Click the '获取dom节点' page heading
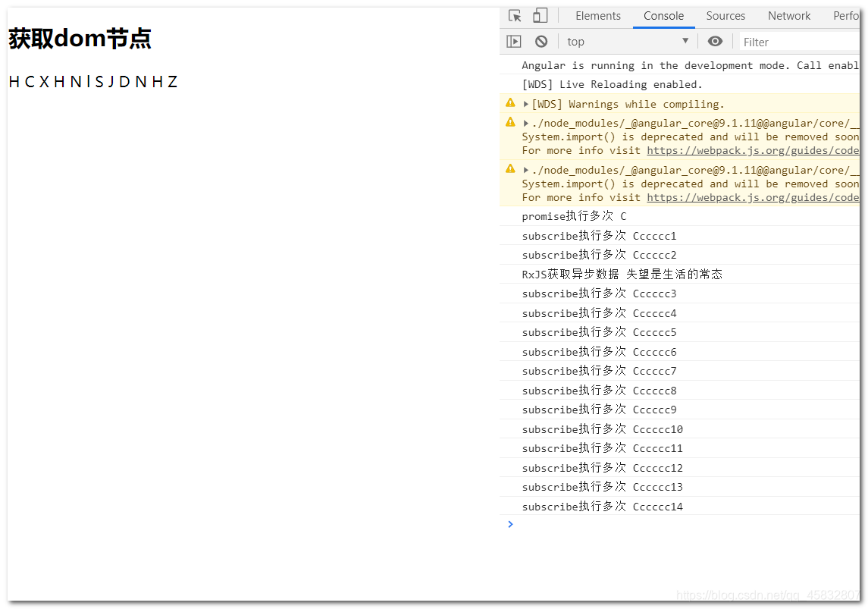 80,39
